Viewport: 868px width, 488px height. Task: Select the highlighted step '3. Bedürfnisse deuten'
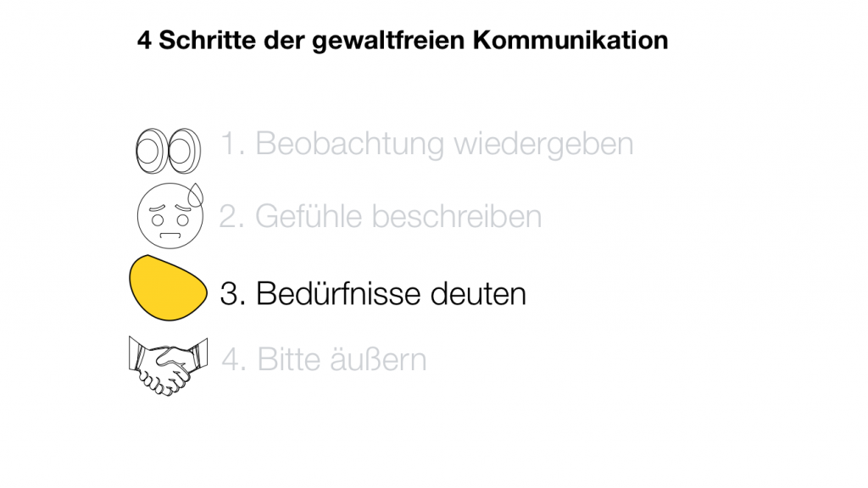tap(373, 293)
